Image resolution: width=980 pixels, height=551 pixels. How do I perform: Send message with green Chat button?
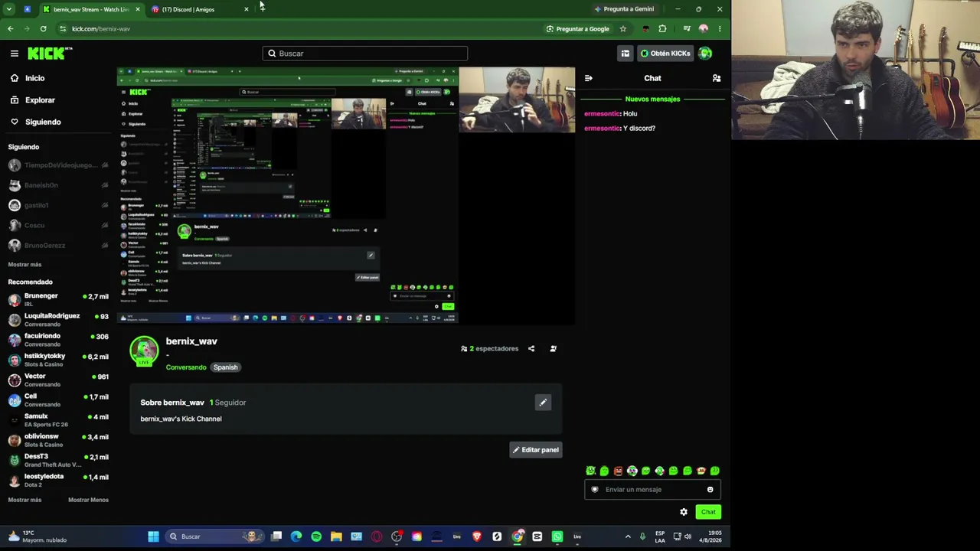[708, 512]
